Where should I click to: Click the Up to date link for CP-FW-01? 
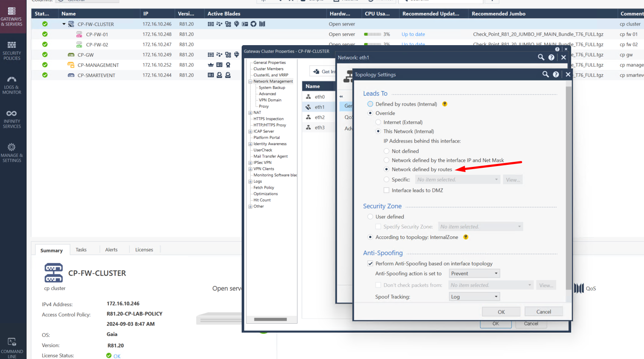coord(413,34)
